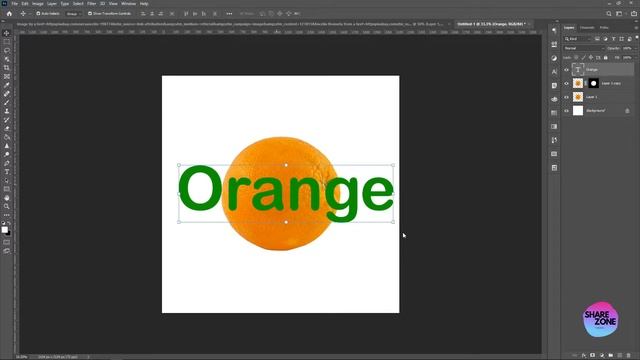The width and height of the screenshot is (640, 360).
Task: Open the layer filter Kind dropdown
Action: click(x=578, y=39)
